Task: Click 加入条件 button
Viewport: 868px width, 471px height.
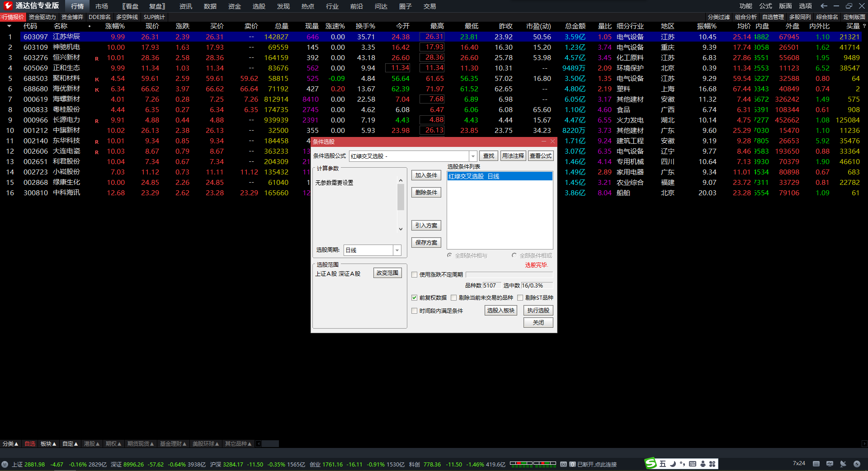Action: (426, 175)
